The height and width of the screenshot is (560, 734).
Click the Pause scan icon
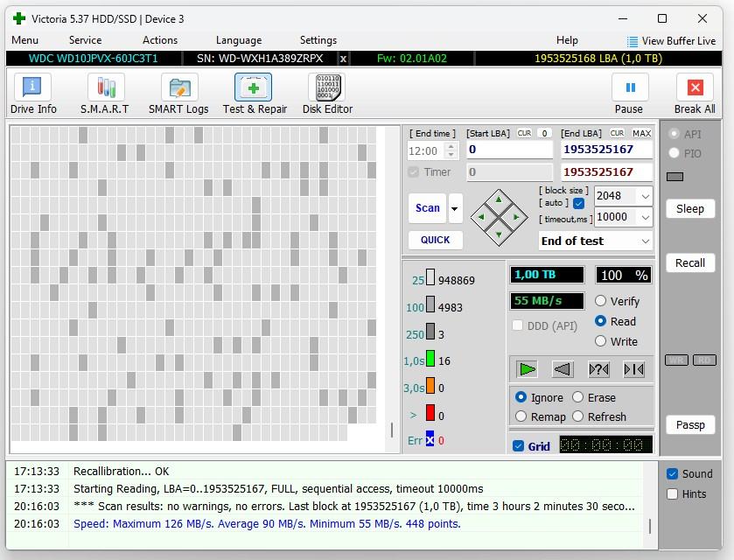(630, 87)
